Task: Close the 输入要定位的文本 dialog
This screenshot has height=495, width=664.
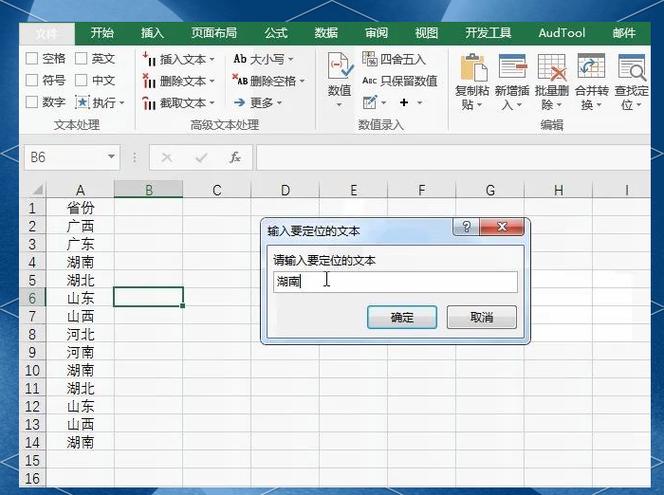Action: click(x=502, y=227)
